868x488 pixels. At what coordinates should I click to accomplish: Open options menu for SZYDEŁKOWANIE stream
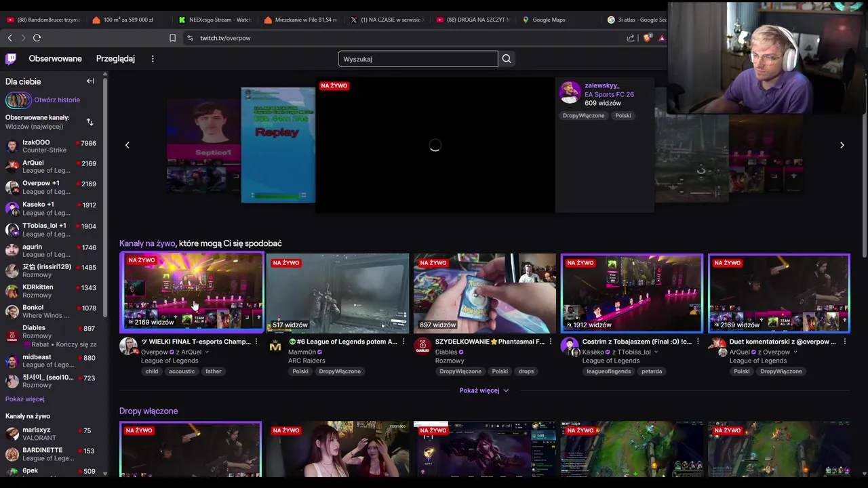click(551, 342)
